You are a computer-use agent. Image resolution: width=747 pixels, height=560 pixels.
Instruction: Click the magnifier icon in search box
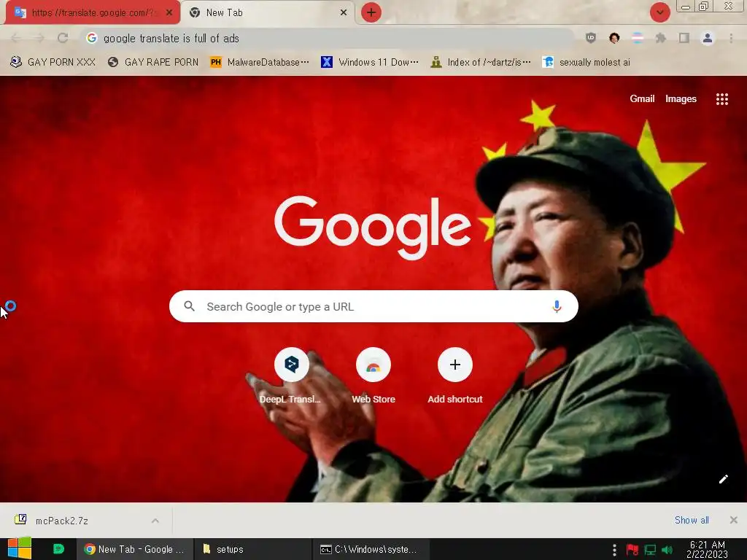click(189, 306)
